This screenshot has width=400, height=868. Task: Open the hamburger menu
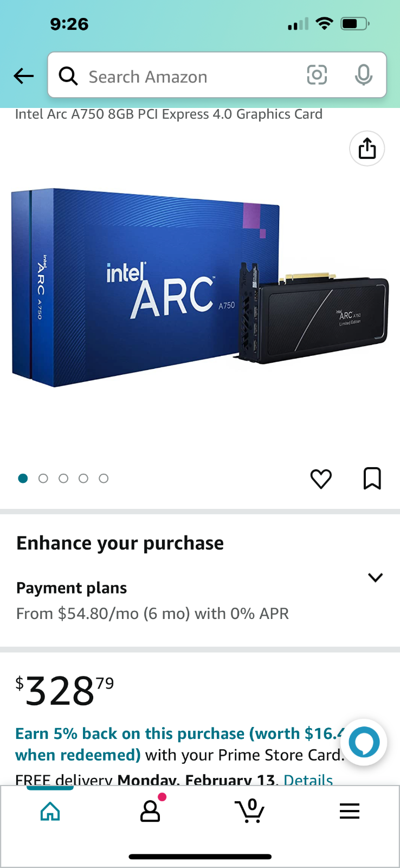(350, 811)
